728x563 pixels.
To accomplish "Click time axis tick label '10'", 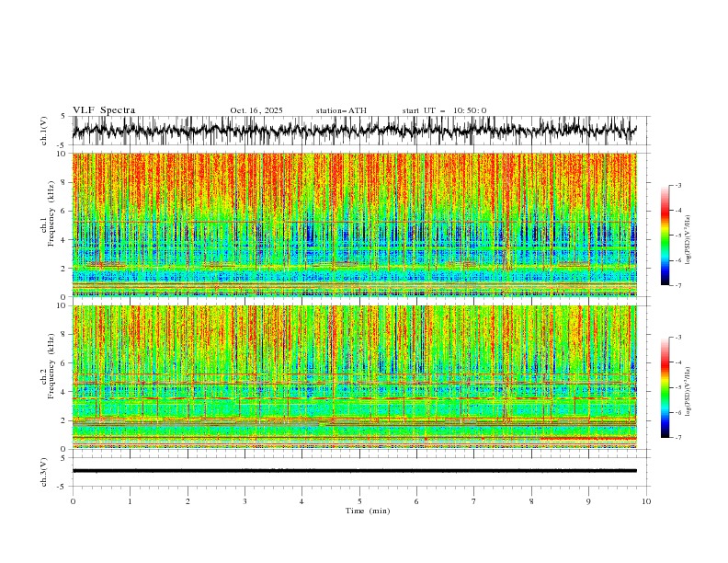I will tap(646, 501).
